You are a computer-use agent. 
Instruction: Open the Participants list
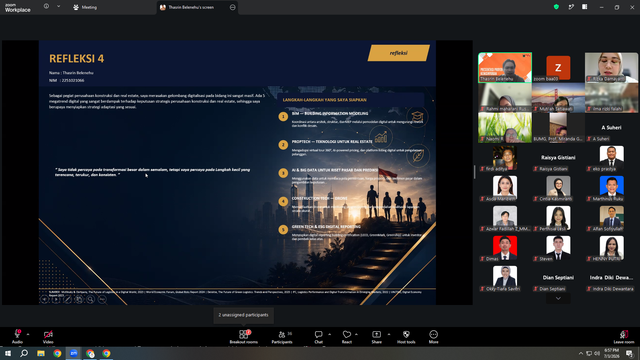[x=282, y=336]
